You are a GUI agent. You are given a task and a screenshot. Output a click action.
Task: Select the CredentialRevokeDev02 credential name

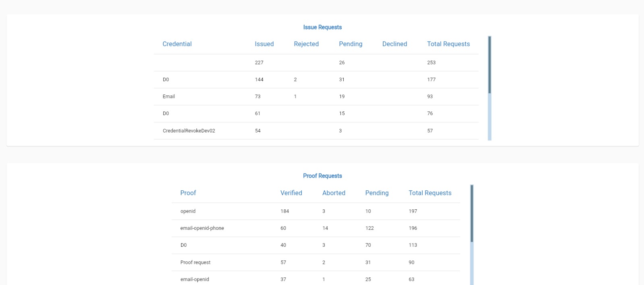(189, 130)
